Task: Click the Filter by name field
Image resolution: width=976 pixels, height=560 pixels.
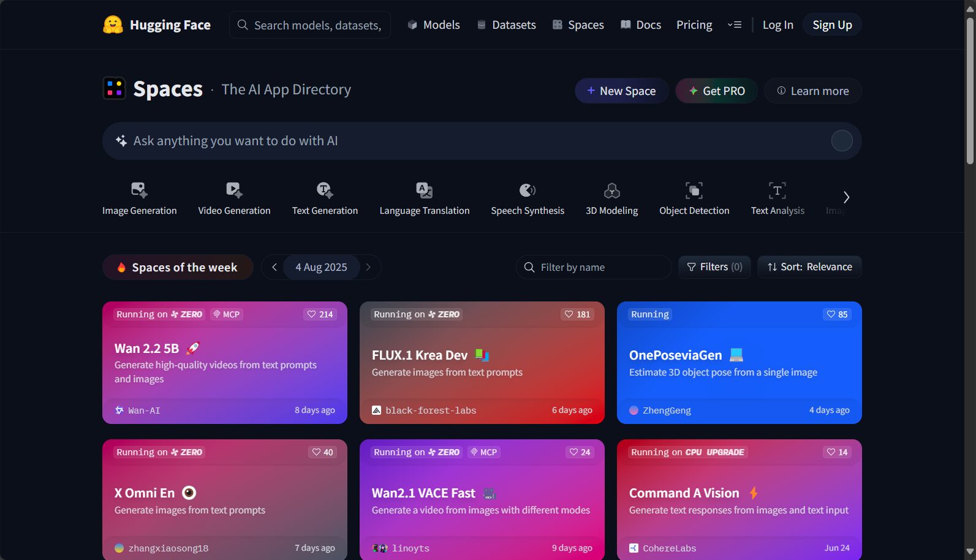Action: click(594, 267)
